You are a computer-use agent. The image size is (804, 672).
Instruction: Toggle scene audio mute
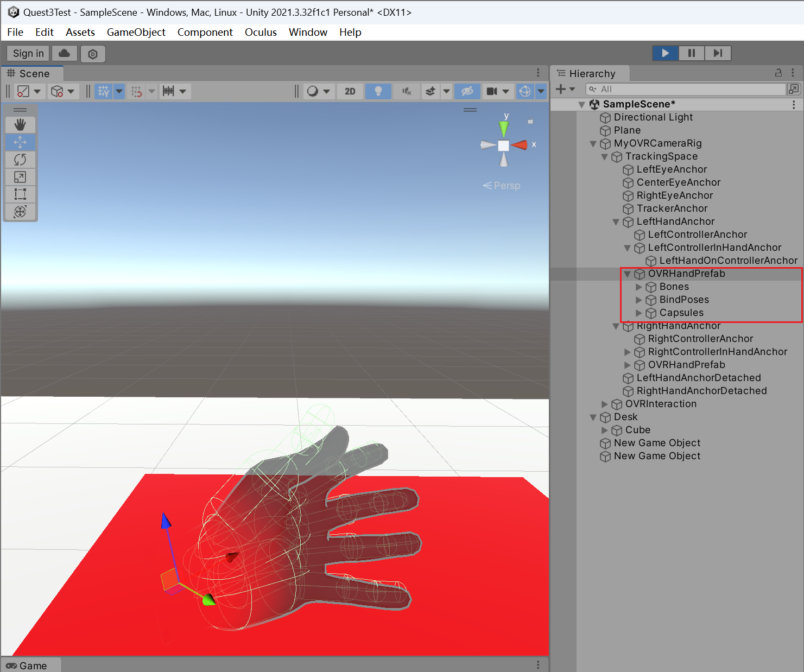point(407,91)
